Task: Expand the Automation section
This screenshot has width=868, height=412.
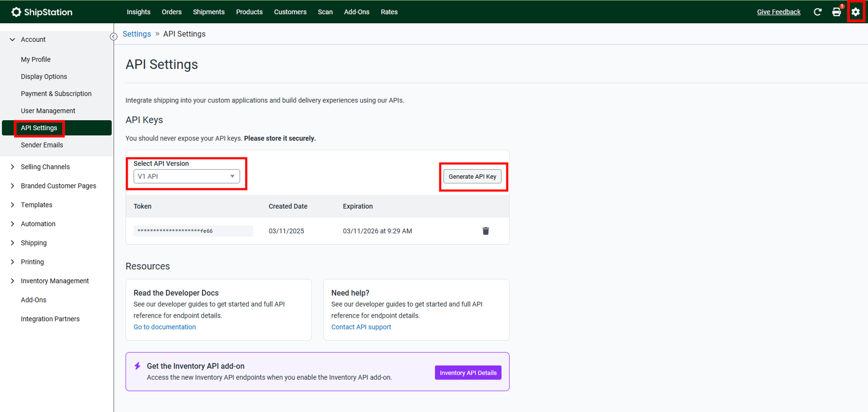Action: point(13,224)
